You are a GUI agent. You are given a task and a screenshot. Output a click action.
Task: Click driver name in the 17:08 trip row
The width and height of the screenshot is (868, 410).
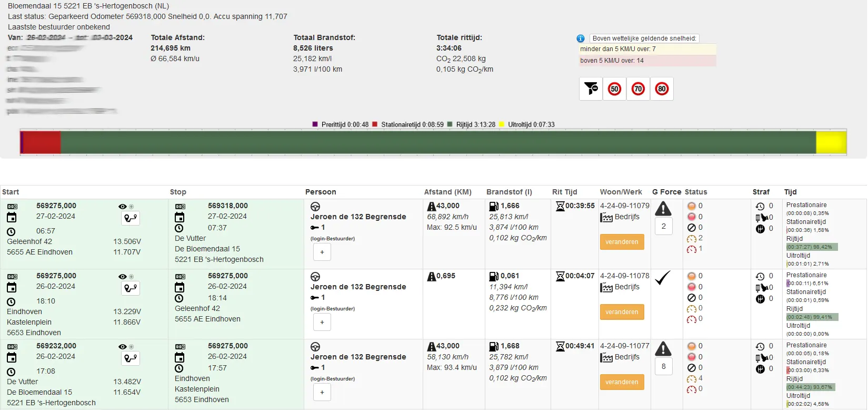coord(358,357)
